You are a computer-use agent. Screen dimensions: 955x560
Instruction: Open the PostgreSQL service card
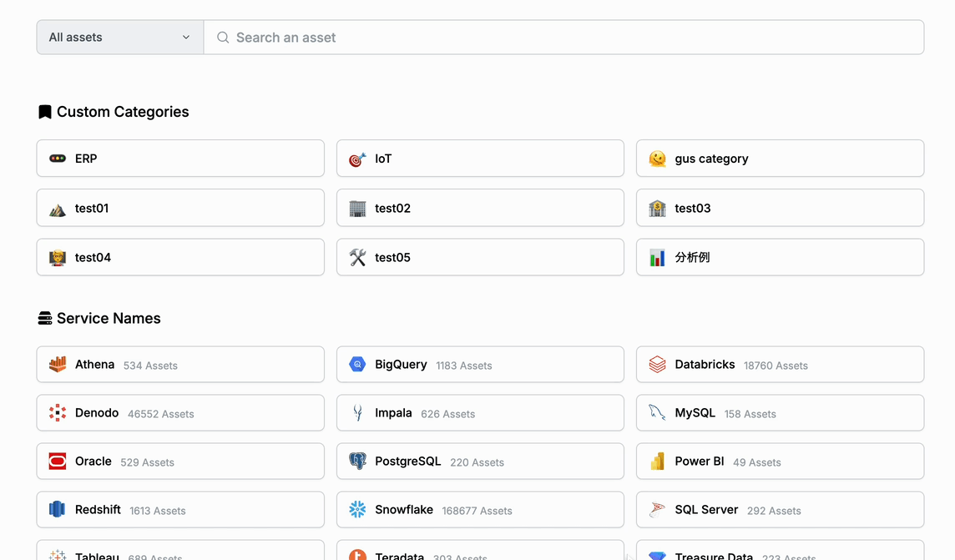click(x=480, y=461)
